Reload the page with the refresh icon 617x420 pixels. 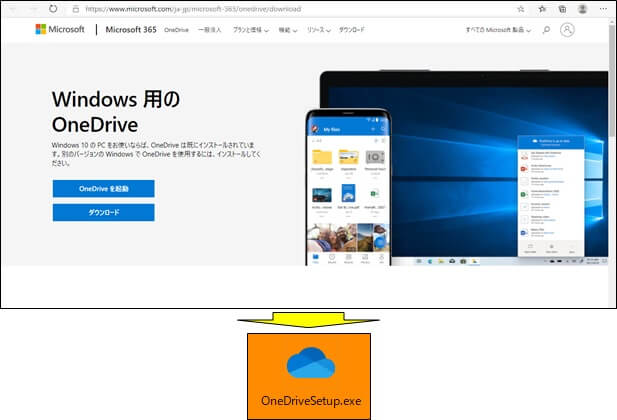[53, 8]
